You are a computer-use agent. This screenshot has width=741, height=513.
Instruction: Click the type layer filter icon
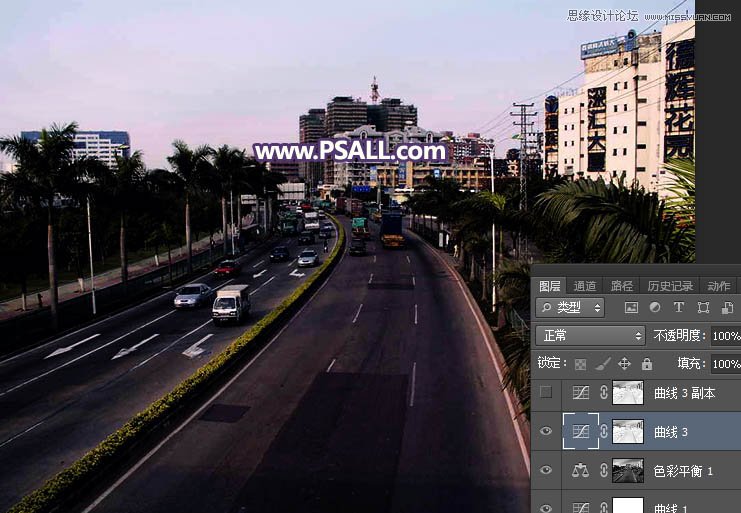[679, 308]
